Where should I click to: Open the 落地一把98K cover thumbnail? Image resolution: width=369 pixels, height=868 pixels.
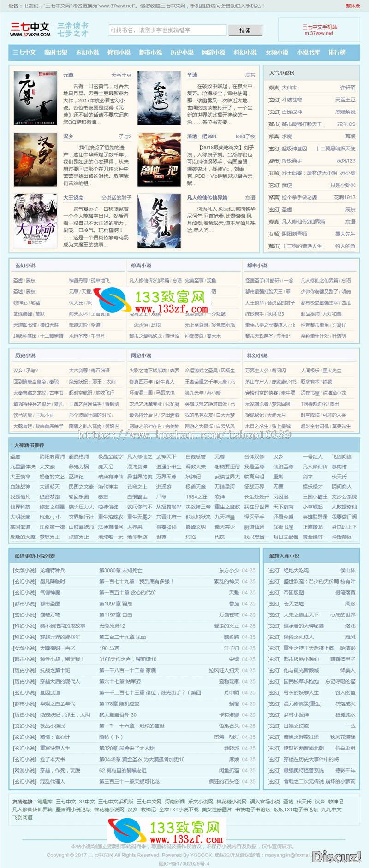coord(159,159)
